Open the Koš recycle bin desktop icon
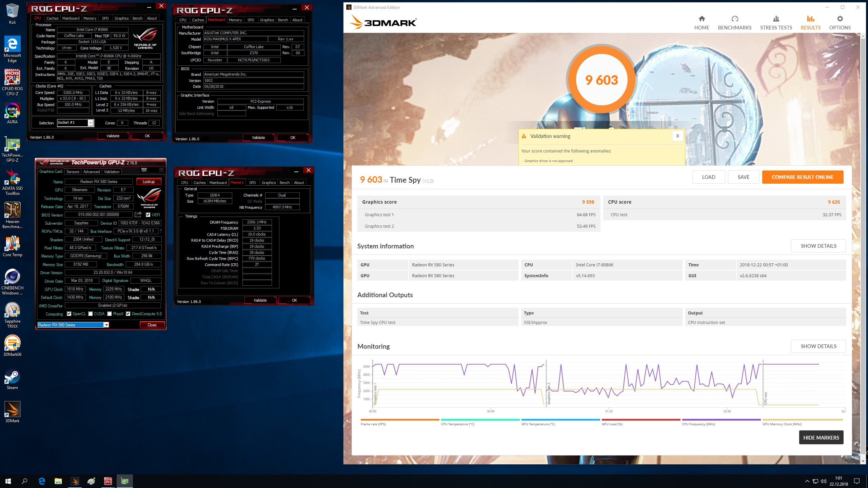 [x=12, y=14]
